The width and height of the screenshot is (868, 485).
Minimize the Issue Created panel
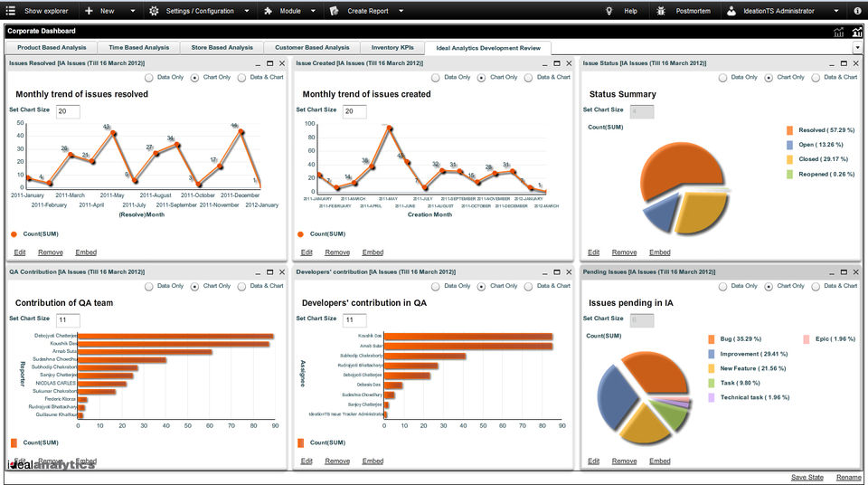pyautogui.click(x=544, y=64)
